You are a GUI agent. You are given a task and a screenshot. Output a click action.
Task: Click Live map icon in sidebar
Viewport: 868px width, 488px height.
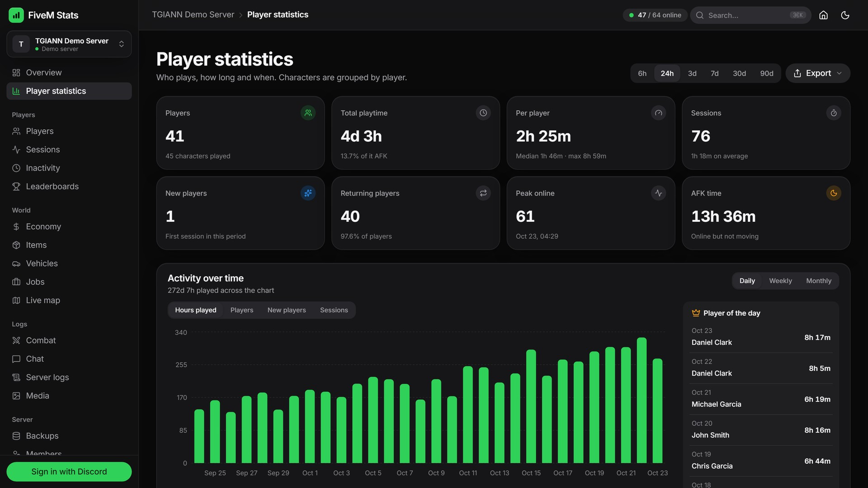16,300
